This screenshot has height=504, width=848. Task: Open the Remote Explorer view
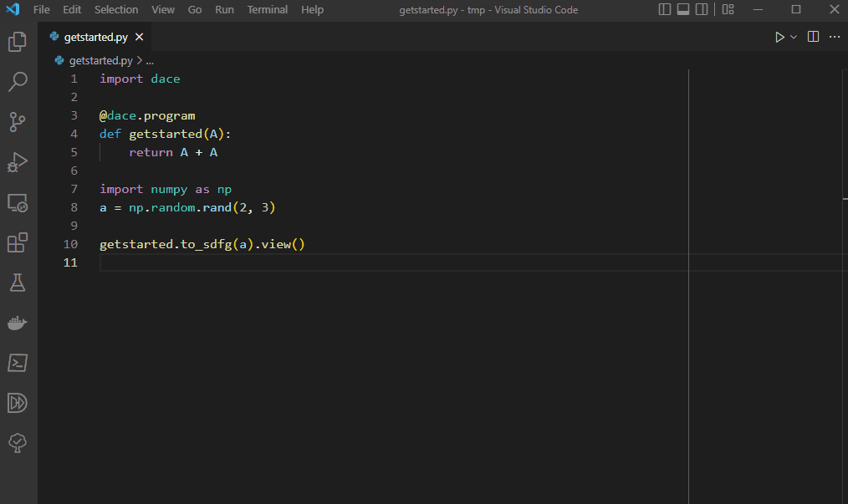pos(17,202)
